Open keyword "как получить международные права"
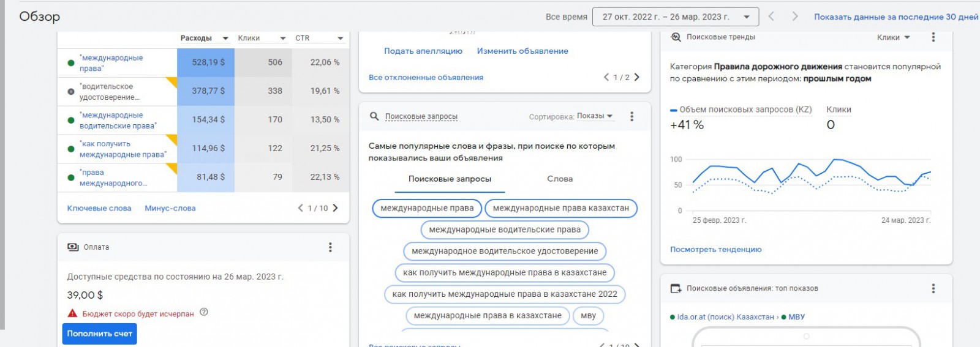980x347 pixels. 123,149
